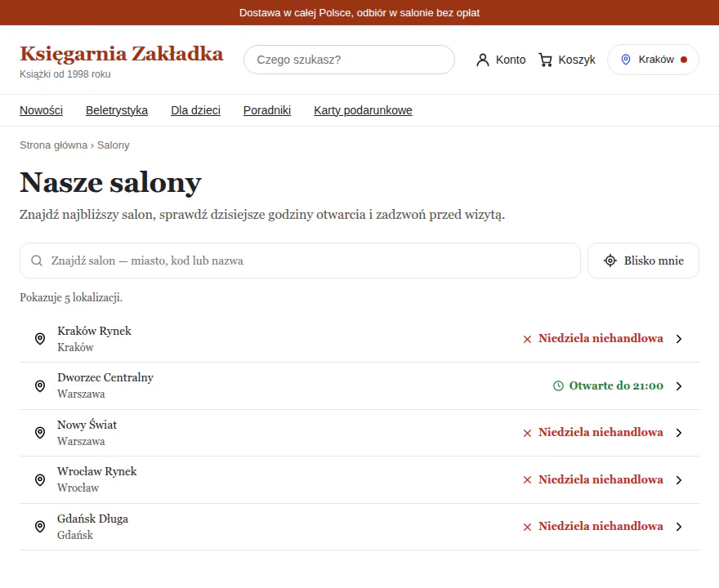Image resolution: width=719 pixels, height=588 pixels.
Task: Click the Pokazuje 5 lokalizacji text
Action: (71, 298)
